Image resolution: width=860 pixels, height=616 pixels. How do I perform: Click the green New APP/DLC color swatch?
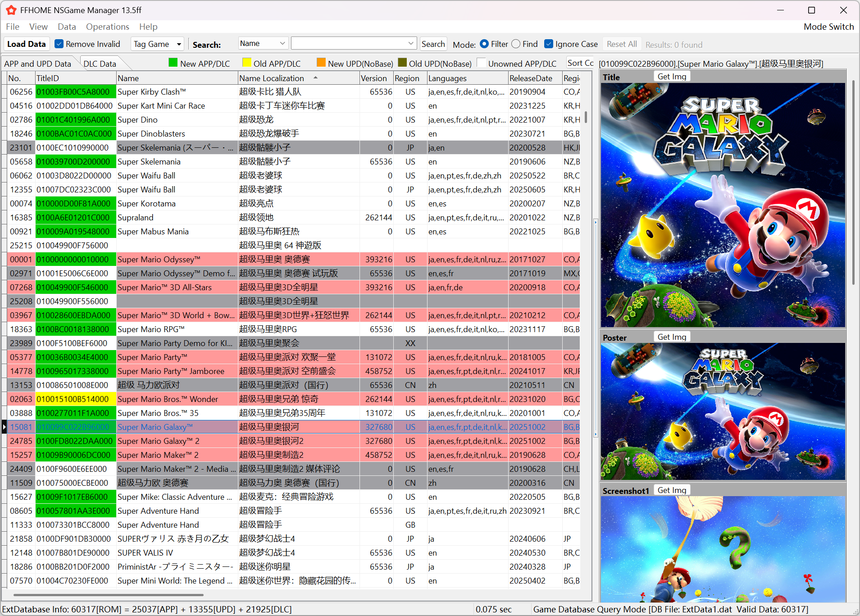tap(173, 63)
